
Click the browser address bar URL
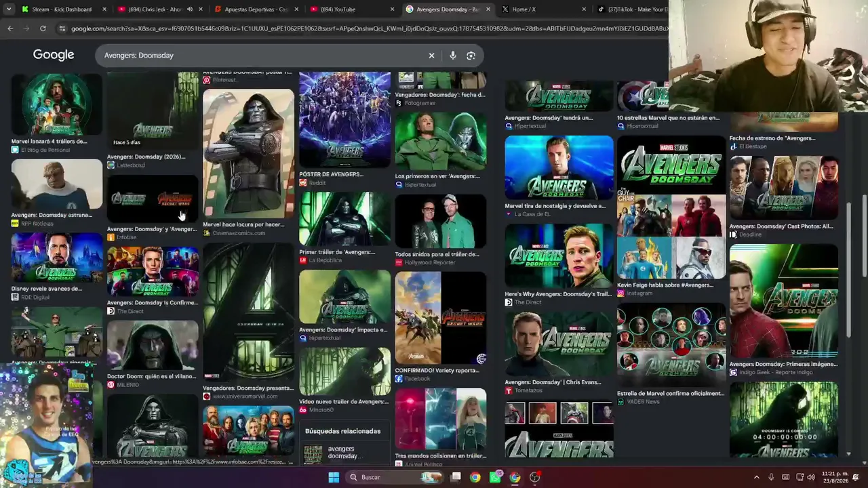point(370,28)
